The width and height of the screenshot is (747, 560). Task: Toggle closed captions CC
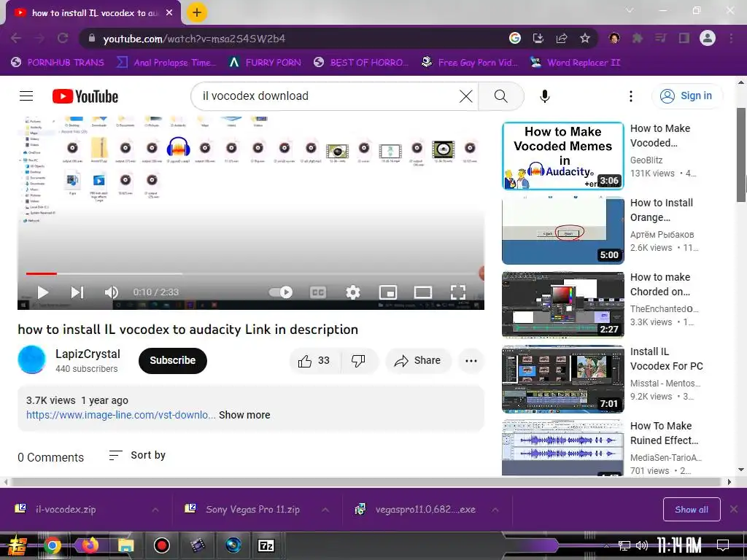tap(318, 292)
